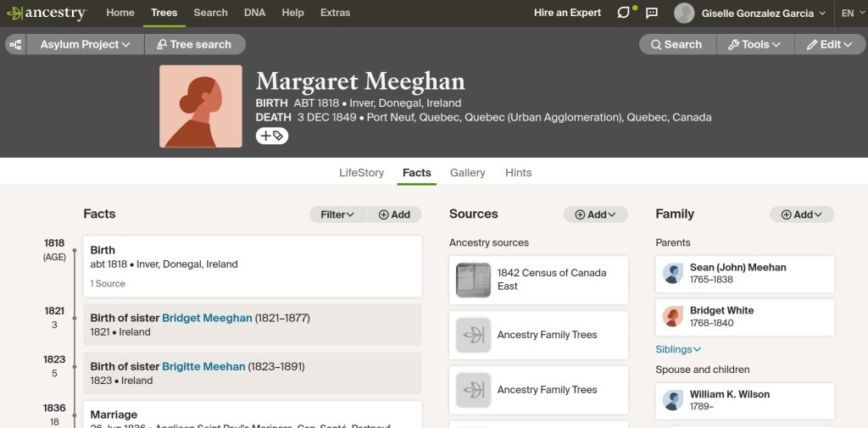Expand the Siblings list

(x=678, y=349)
